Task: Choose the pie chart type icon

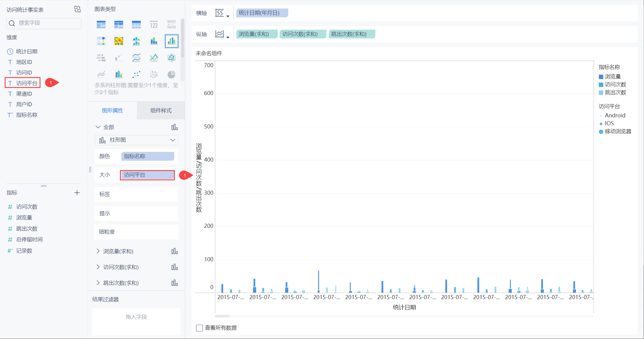Action: point(171,74)
